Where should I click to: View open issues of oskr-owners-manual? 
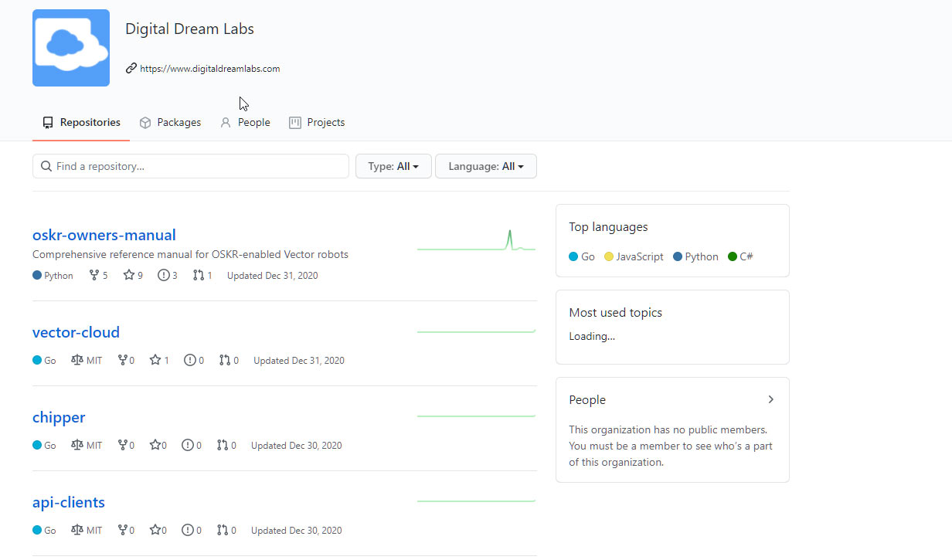point(168,275)
